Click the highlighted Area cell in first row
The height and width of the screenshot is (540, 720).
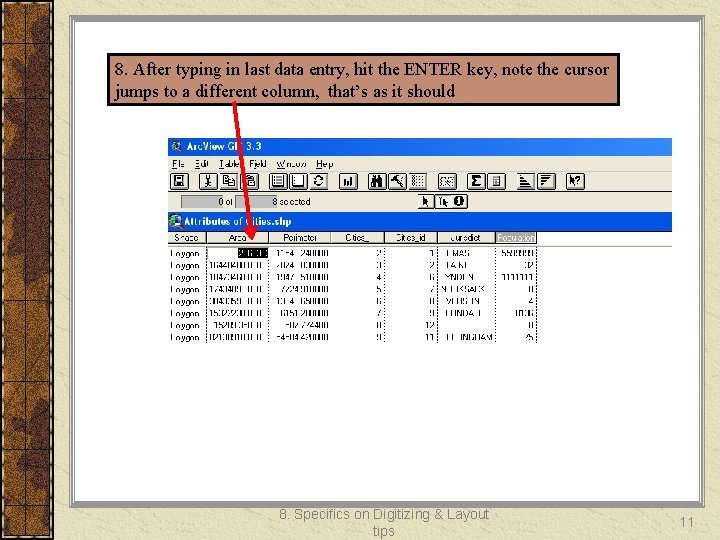click(x=253, y=253)
